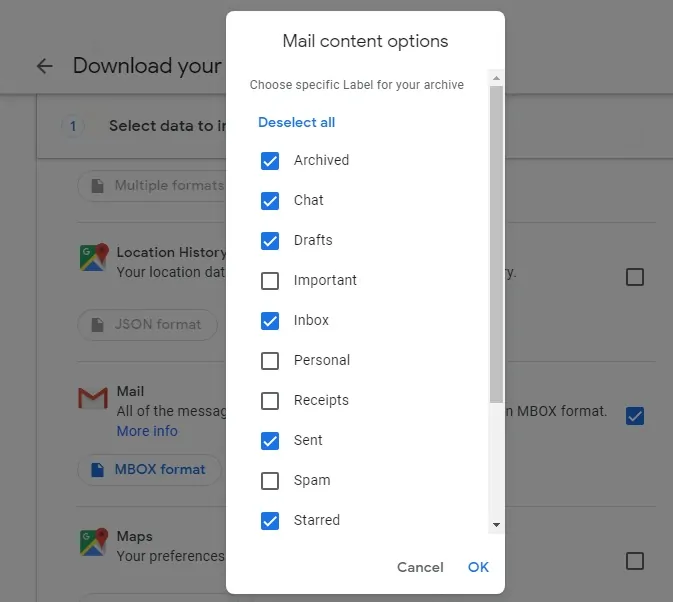Click the Deselect all link
This screenshot has width=673, height=602.
click(297, 122)
